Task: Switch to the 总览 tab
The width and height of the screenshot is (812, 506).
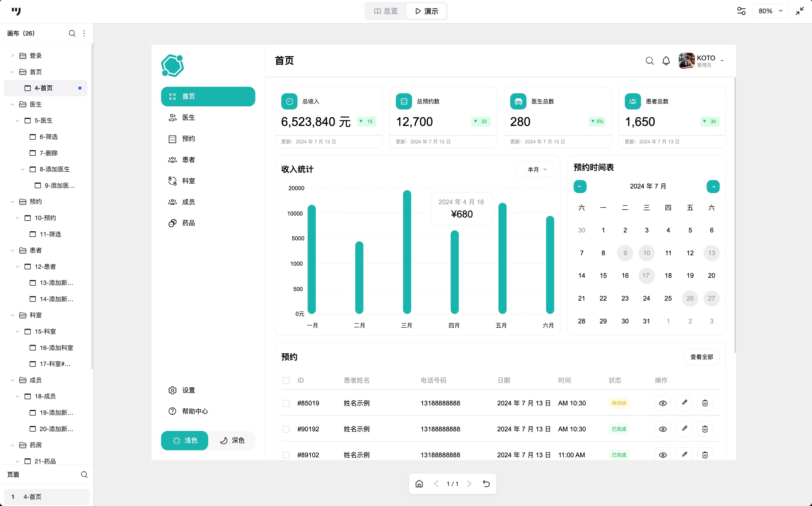Action: (385, 11)
